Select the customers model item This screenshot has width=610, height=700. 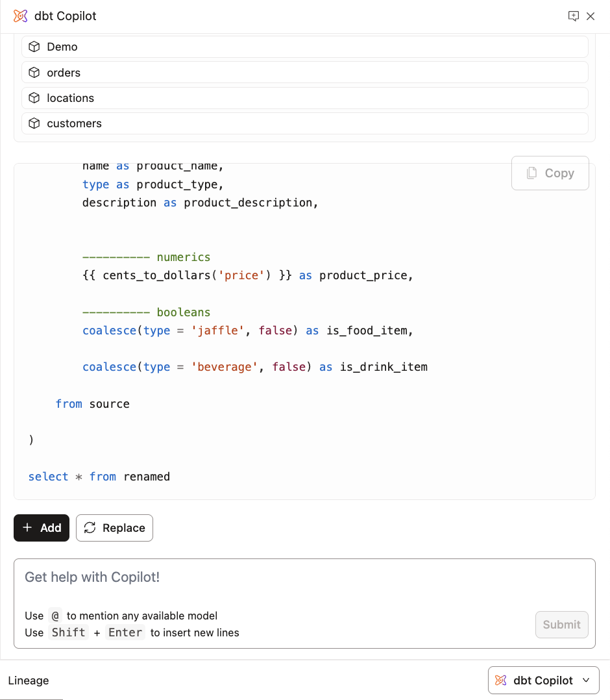[304, 123]
